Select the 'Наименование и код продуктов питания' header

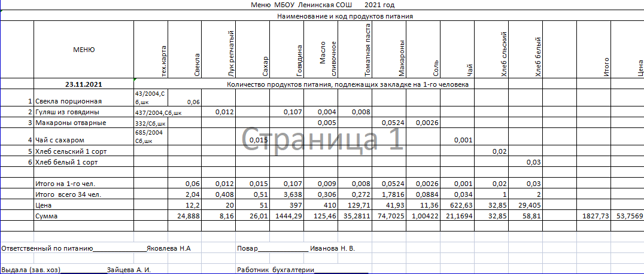point(345,16)
